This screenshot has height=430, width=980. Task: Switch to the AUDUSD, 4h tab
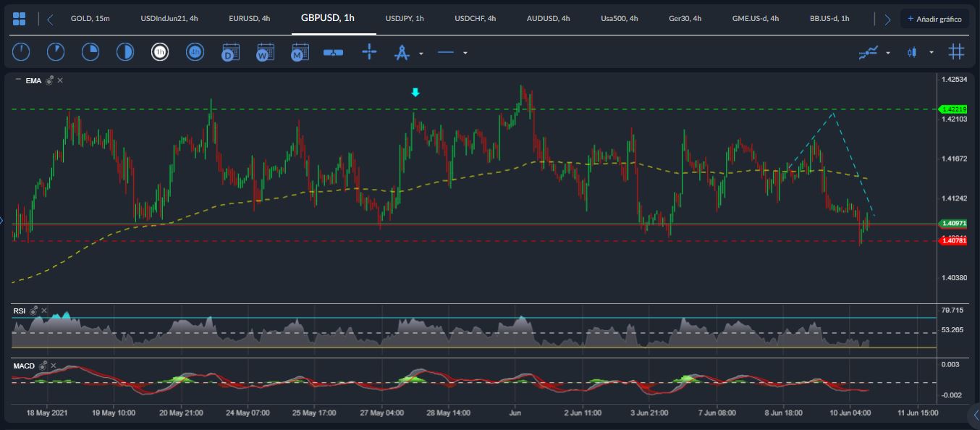pos(548,18)
